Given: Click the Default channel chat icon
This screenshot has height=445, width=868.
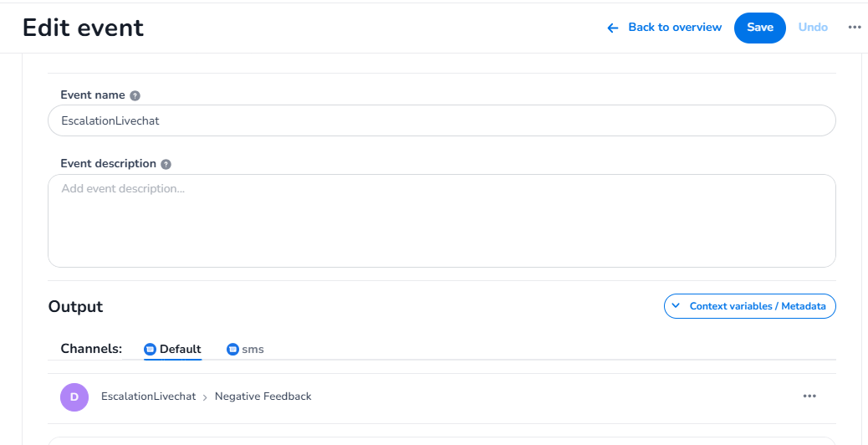Looking at the screenshot, I should coord(150,349).
